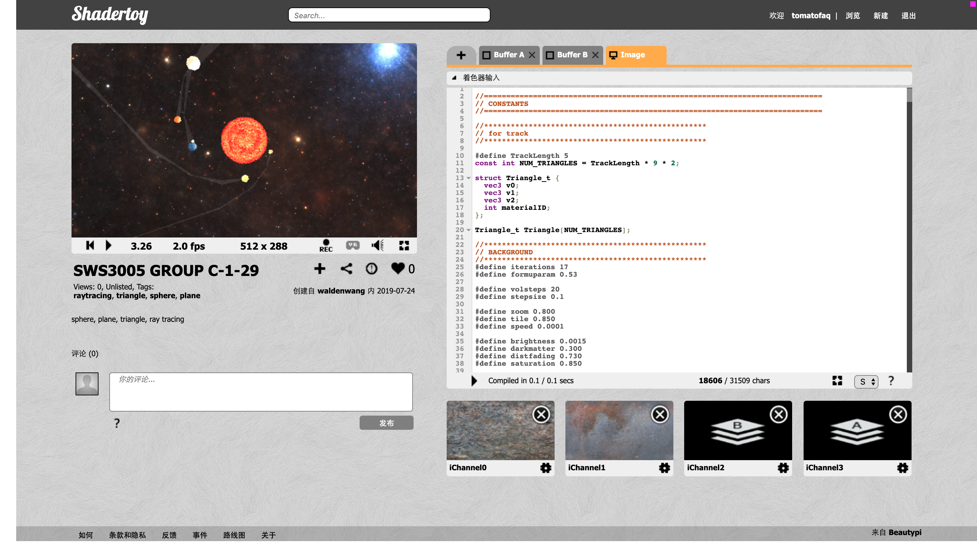The width and height of the screenshot is (977, 560).
Task: Open the 浏览 browse page
Action: [x=853, y=16]
